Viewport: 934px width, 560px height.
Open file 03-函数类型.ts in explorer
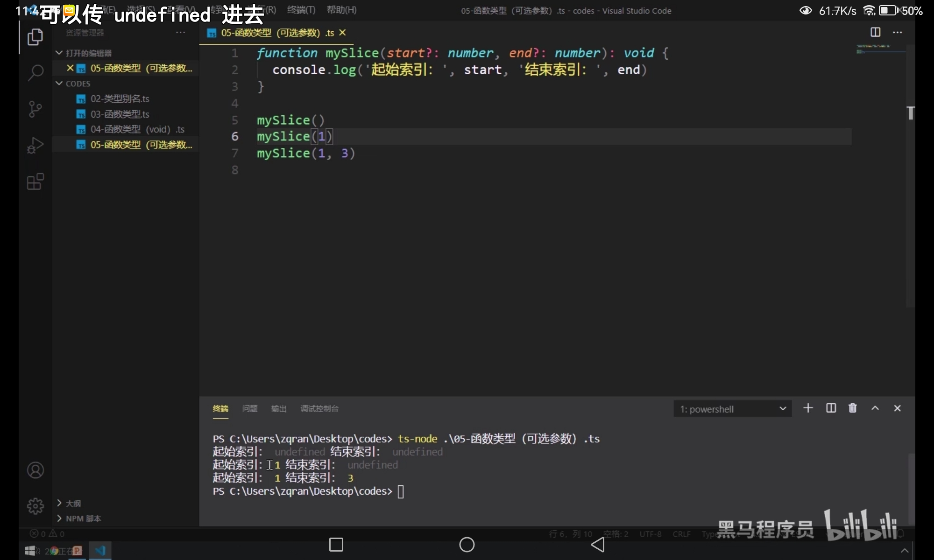[120, 114]
